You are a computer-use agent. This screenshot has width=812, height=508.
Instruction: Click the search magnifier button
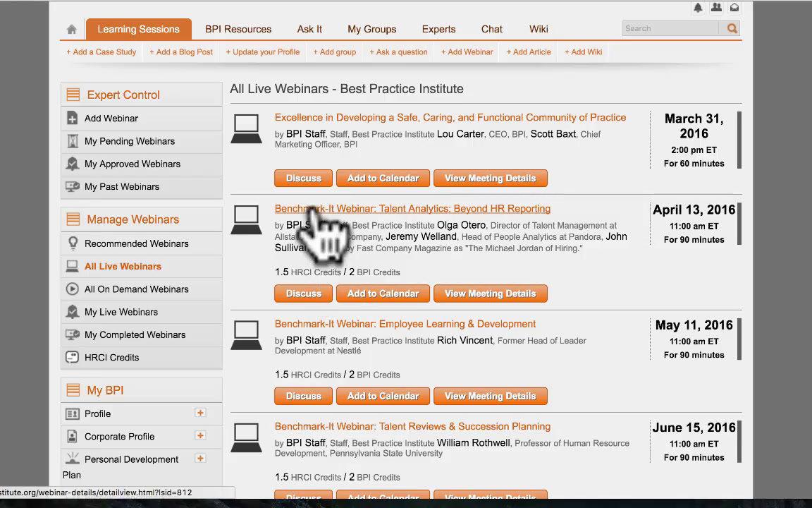tap(732, 28)
